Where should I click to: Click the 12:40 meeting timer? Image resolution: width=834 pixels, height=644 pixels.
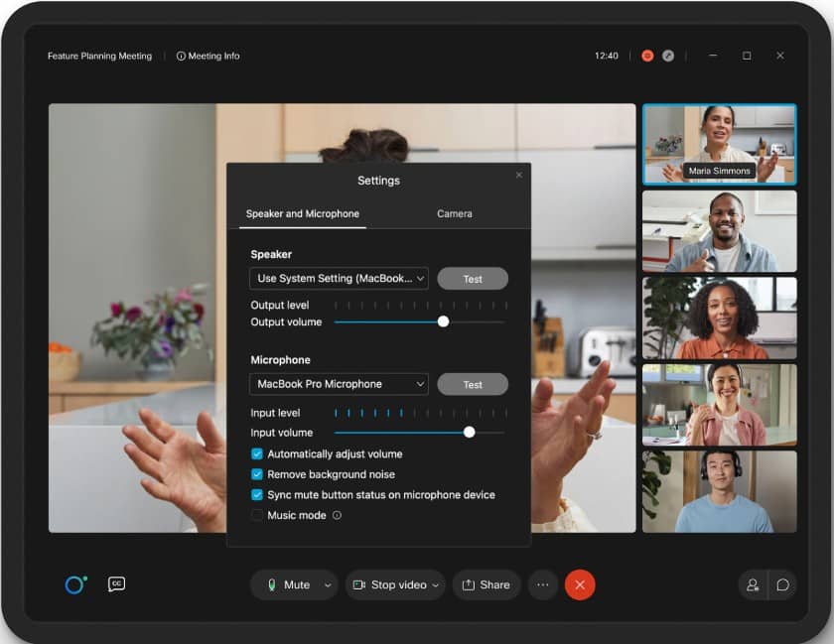tap(607, 56)
